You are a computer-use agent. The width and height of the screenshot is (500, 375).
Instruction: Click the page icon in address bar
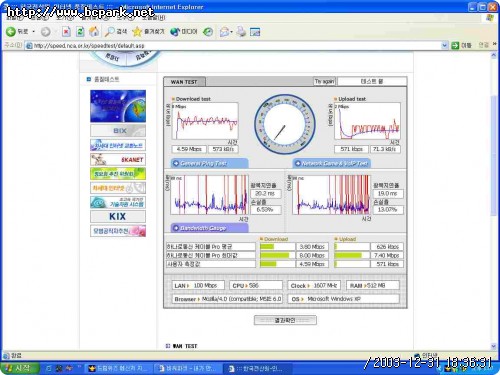tap(29, 45)
